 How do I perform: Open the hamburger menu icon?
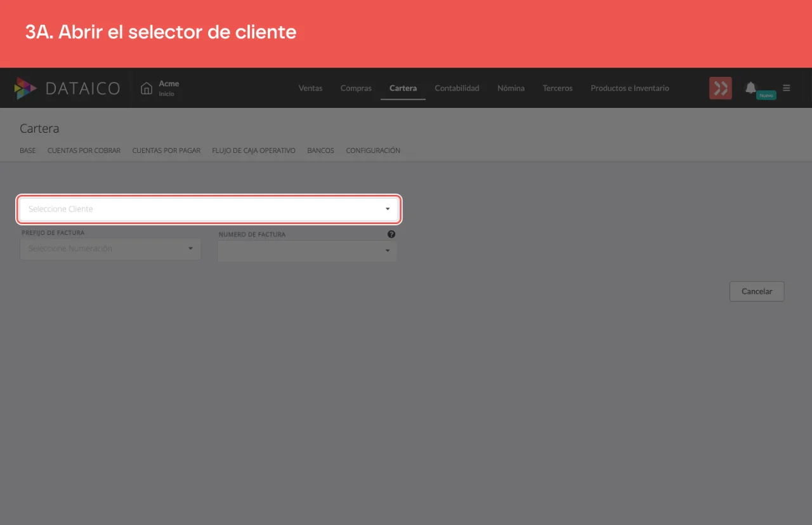[787, 88]
